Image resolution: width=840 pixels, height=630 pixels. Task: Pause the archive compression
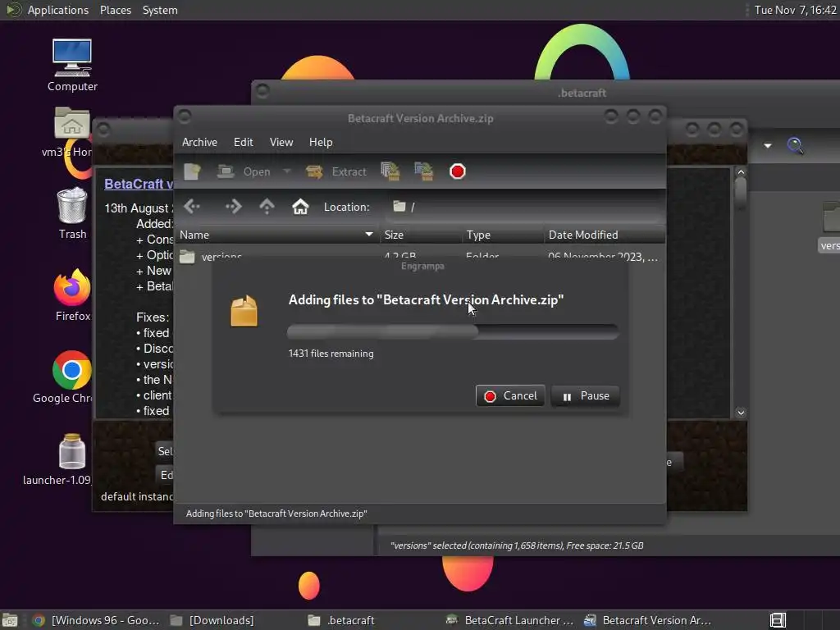tap(585, 396)
